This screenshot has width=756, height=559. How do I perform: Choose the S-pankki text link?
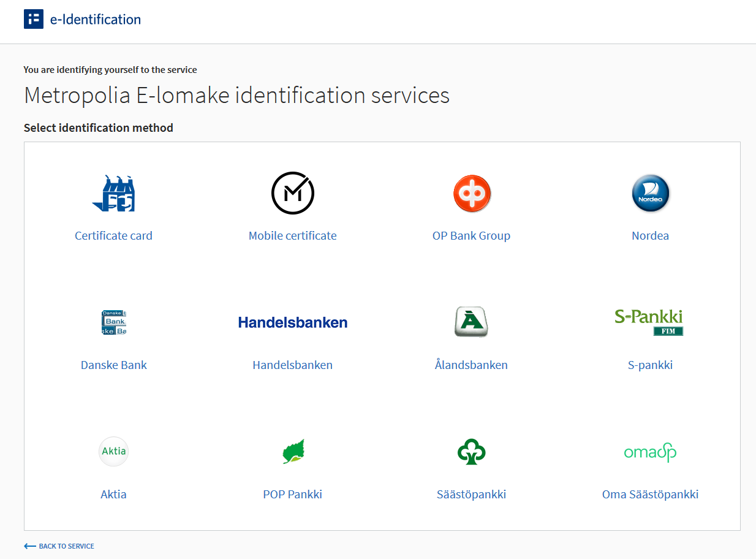tap(651, 365)
